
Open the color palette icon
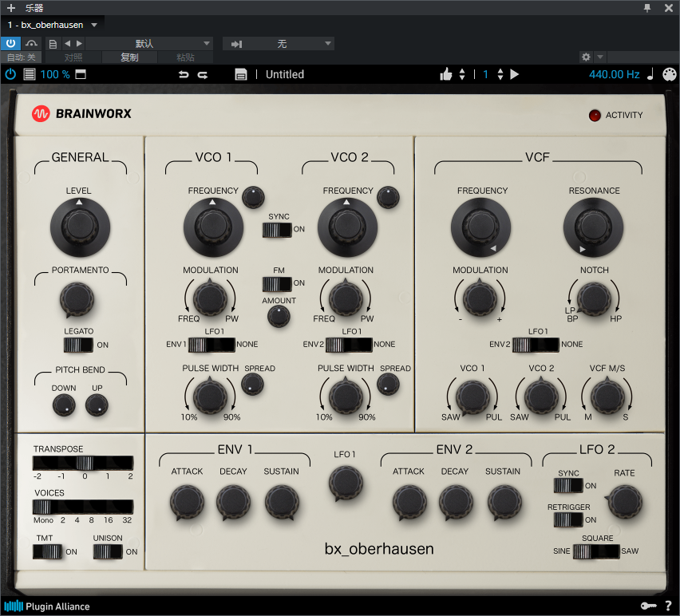(x=669, y=74)
